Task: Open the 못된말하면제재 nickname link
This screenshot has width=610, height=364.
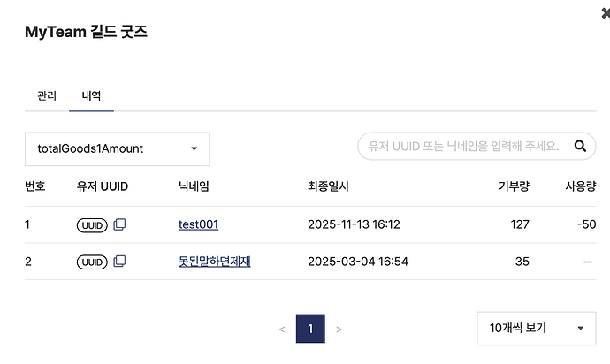Action: pyautogui.click(x=214, y=261)
